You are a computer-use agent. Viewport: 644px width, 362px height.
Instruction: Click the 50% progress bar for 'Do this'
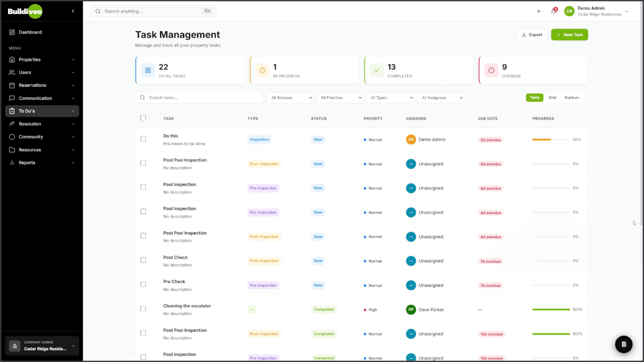click(x=551, y=139)
